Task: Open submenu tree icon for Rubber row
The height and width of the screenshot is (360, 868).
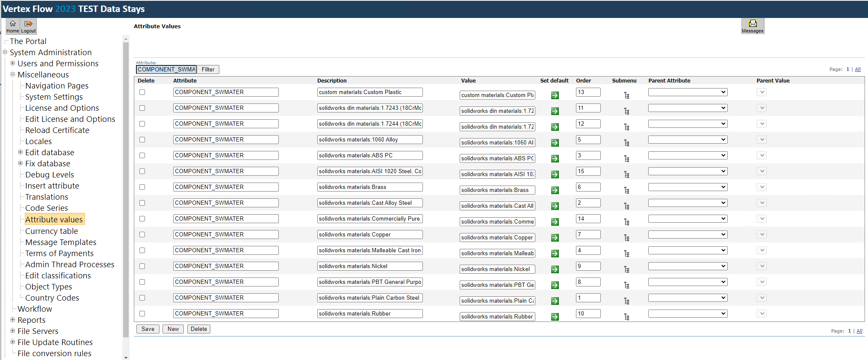Action: coord(626,317)
